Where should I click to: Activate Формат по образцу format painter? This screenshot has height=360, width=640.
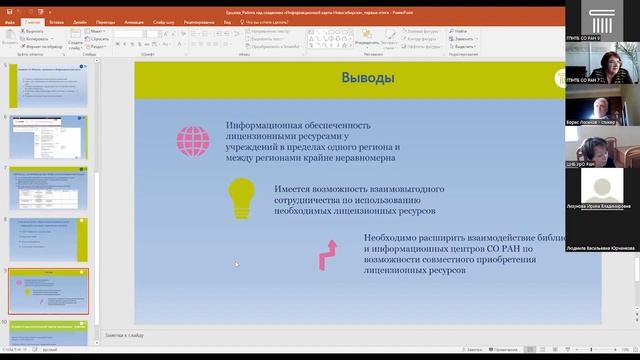click(42, 47)
